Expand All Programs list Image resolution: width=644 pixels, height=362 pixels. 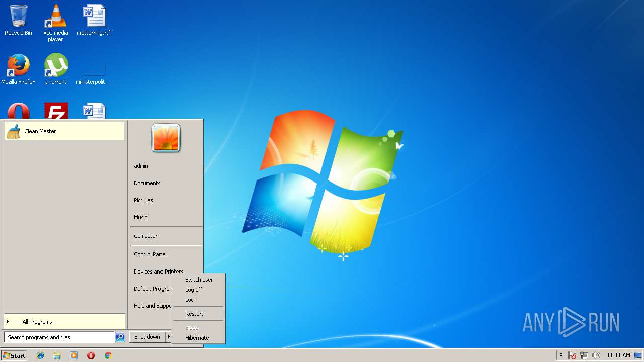64,322
